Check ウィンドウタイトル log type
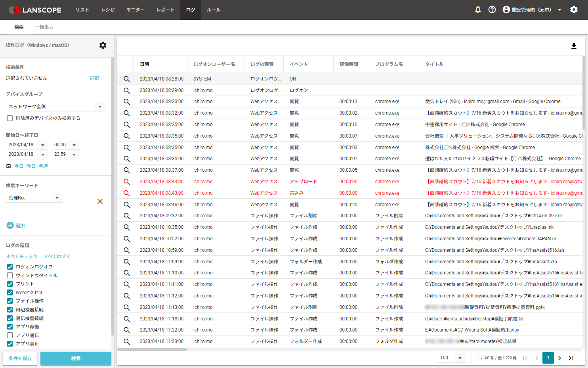 10,275
